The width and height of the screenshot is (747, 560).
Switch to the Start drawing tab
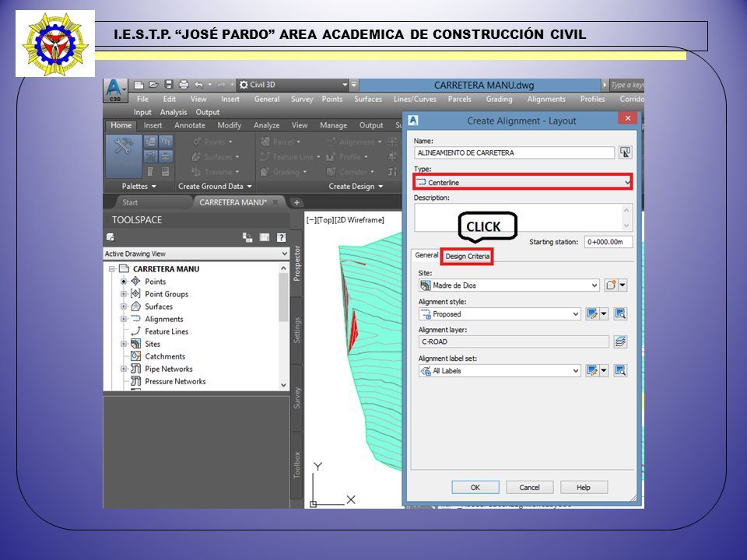pyautogui.click(x=130, y=202)
